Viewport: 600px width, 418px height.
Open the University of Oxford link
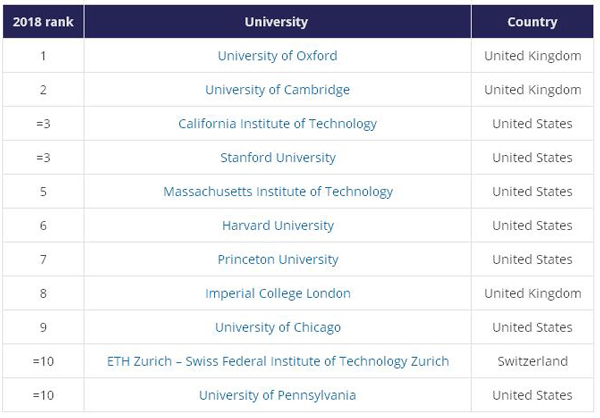pos(277,56)
